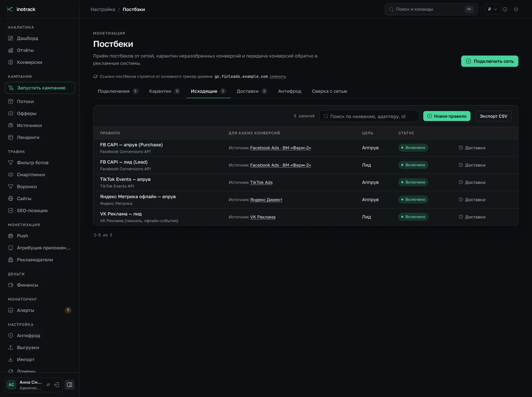Screen dimensions: 532x397
Task: Switch to the Подключения tab
Action: tap(118, 91)
